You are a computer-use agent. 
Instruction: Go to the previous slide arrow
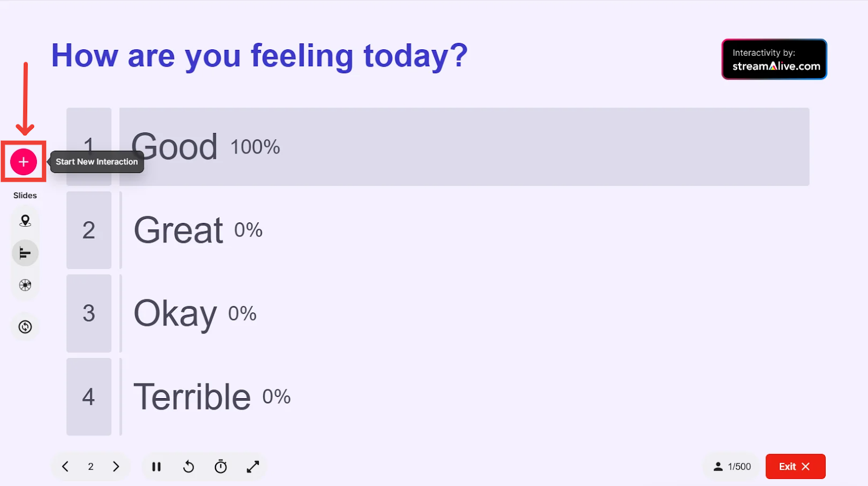click(x=65, y=466)
